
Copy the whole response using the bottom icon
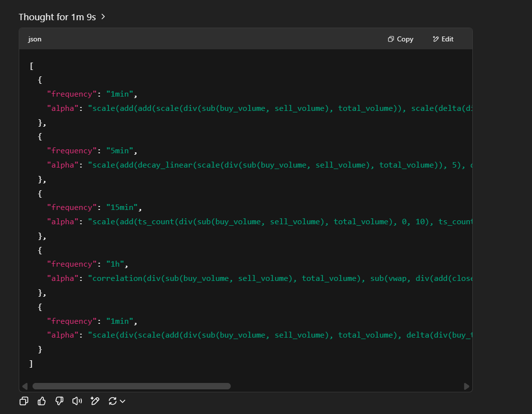[x=24, y=401]
